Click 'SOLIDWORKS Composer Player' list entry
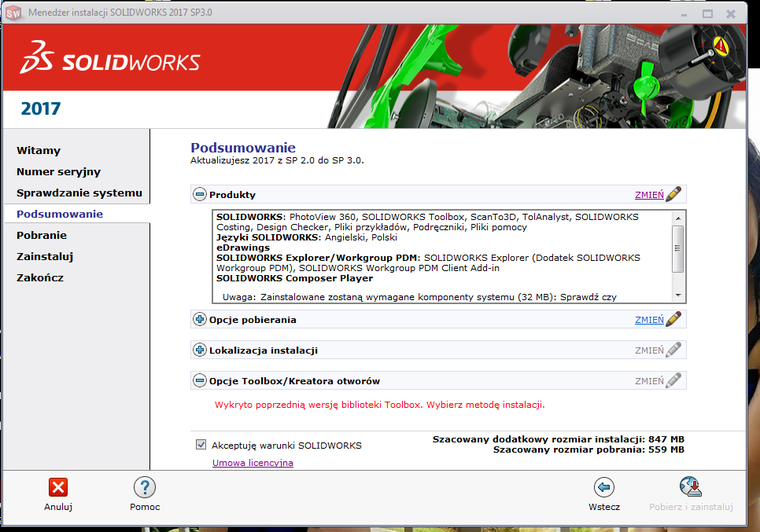 pyautogui.click(x=295, y=278)
